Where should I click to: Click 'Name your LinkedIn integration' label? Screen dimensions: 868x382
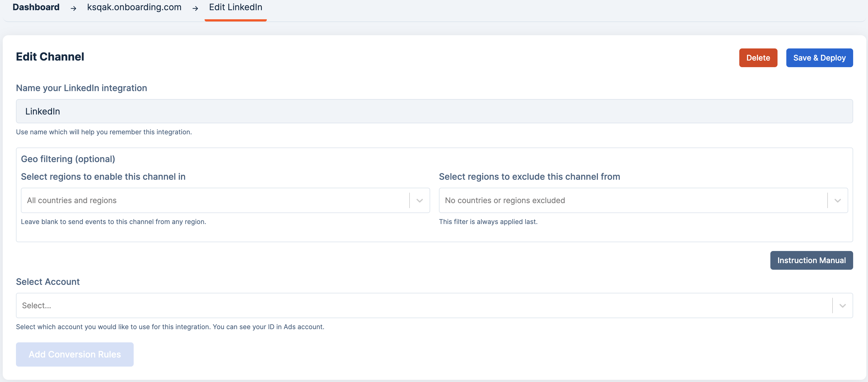coord(81,88)
